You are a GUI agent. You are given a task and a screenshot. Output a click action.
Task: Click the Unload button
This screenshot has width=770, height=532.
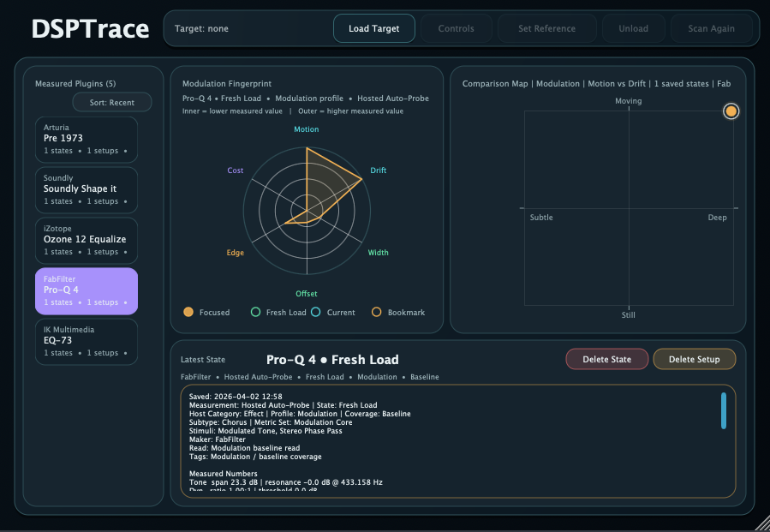[633, 28]
